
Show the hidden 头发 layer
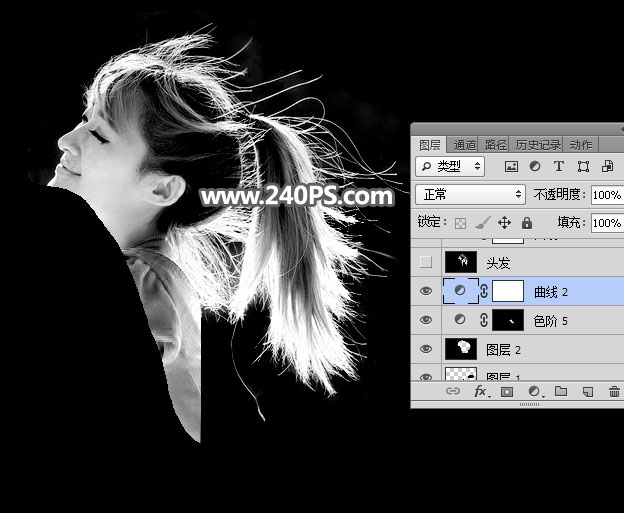(427, 263)
